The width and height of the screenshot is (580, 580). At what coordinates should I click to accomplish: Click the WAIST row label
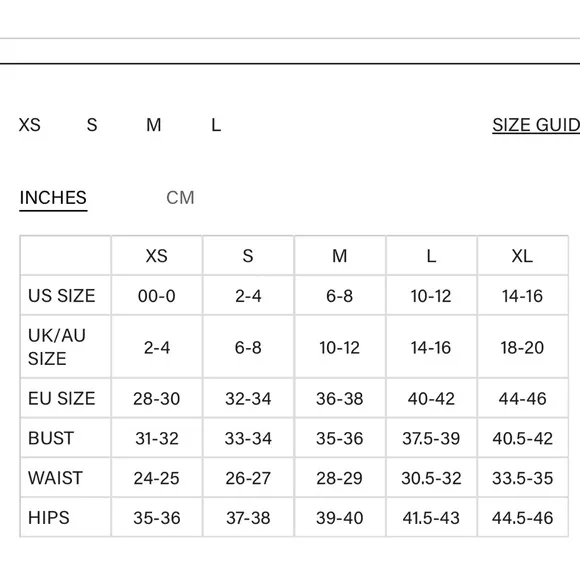(x=55, y=478)
